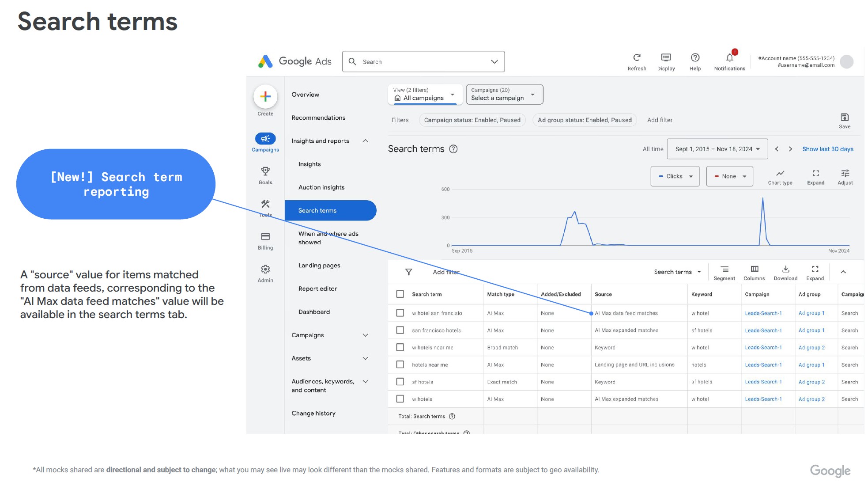Viewport: 868px width, 486px height.
Task: Open the Overview page
Action: click(305, 95)
